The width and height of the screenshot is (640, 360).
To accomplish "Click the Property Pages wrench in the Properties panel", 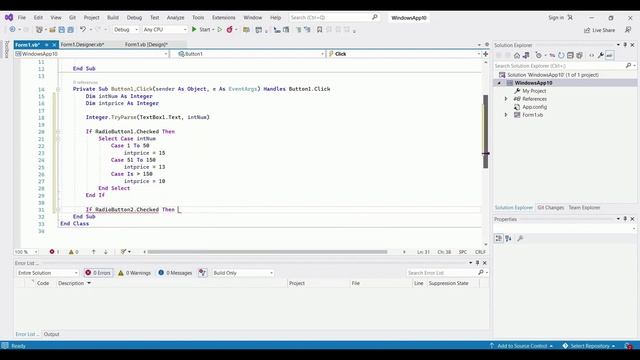I will point(520,238).
